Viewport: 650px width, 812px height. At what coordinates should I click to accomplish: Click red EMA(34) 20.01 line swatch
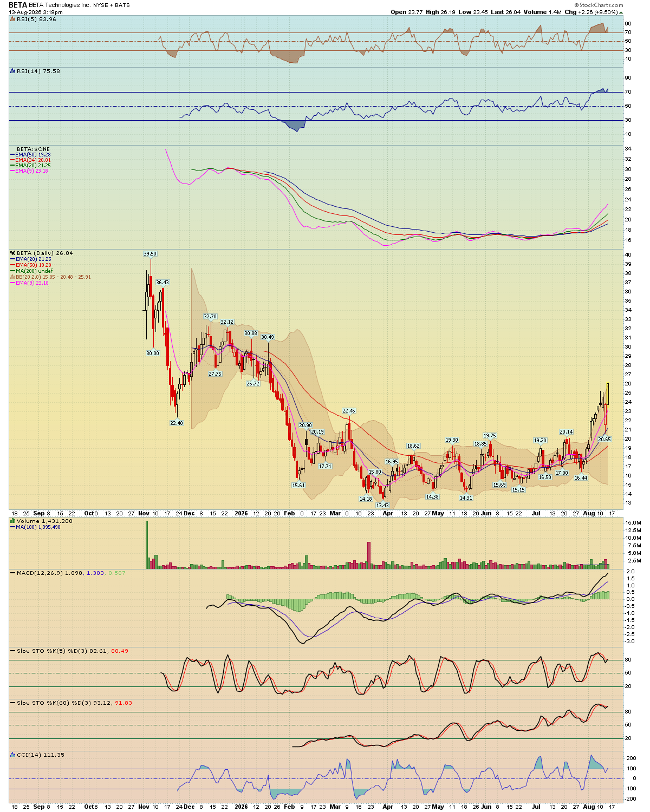click(13, 160)
